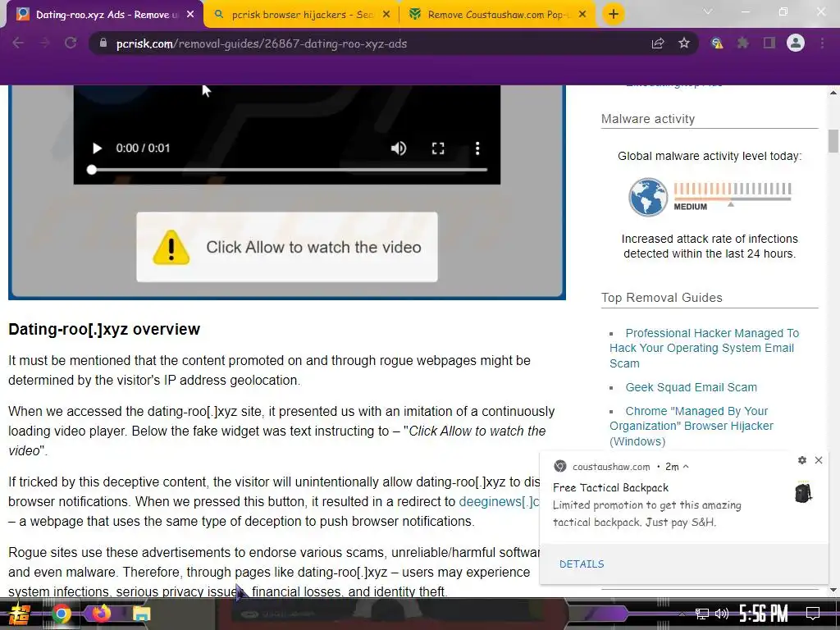Toggle the browser side panel

(x=769, y=43)
